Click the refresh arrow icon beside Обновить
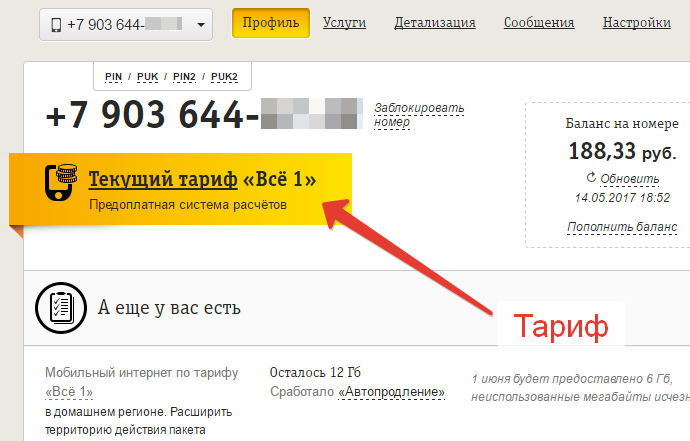690x441 pixels. click(x=591, y=177)
